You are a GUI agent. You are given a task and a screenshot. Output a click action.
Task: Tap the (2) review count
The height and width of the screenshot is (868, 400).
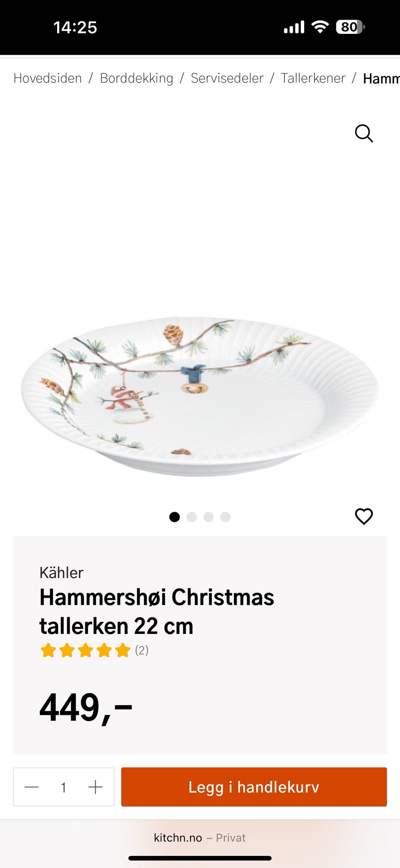(x=142, y=650)
